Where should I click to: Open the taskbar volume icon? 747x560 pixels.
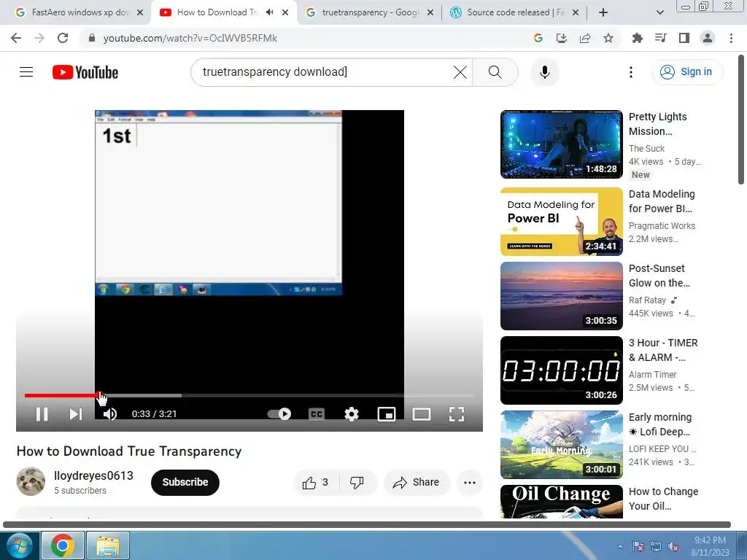point(673,547)
